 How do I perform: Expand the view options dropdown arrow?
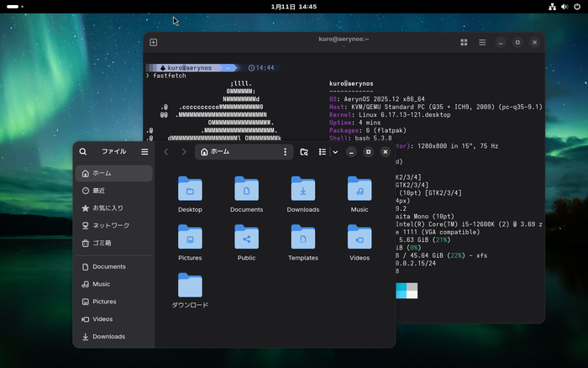(335, 152)
